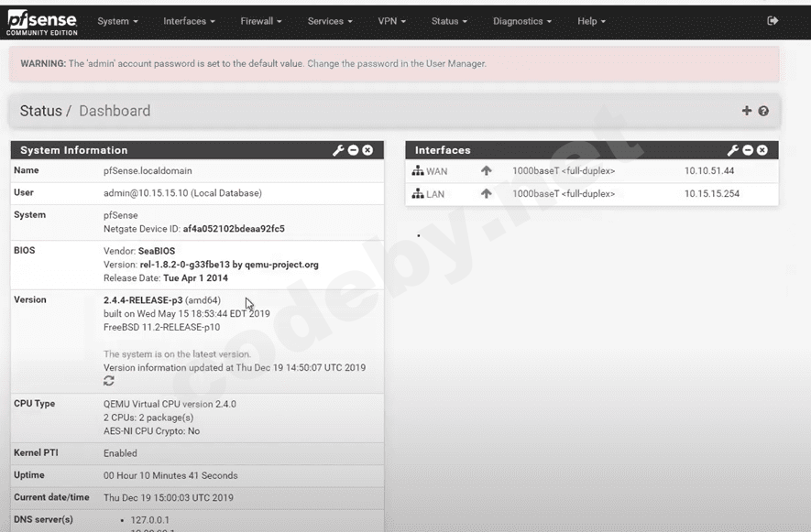Viewport: 811px width, 532px height.
Task: Open the Firewall dropdown menu
Action: (261, 21)
